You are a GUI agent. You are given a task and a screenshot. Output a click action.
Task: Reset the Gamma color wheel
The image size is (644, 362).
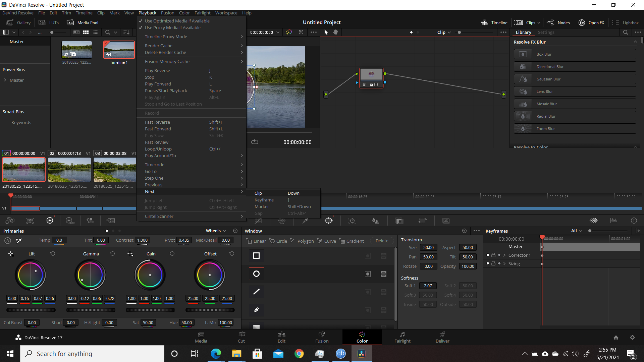[112, 254]
